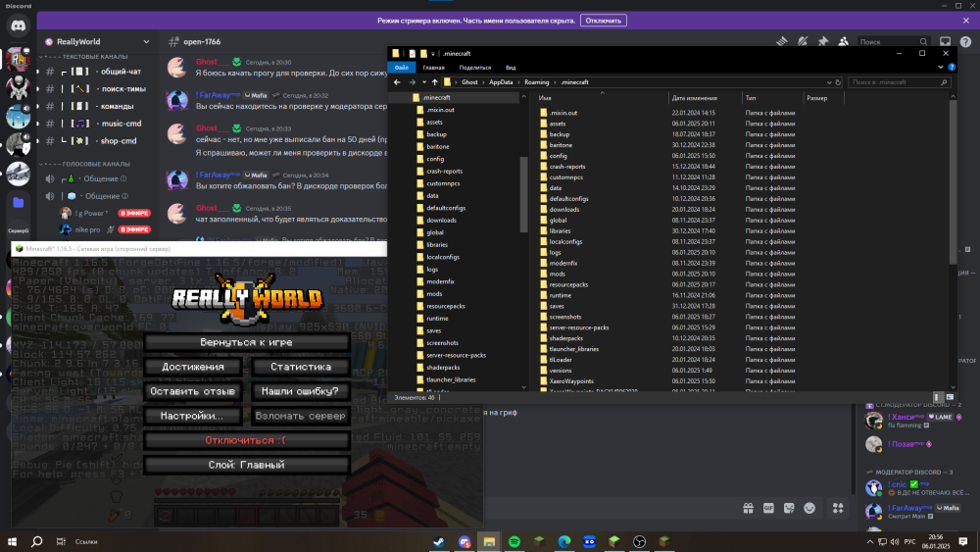This screenshot has width=980, height=552.
Task: Open emoji picker in Discord message bar
Action: coord(809,508)
